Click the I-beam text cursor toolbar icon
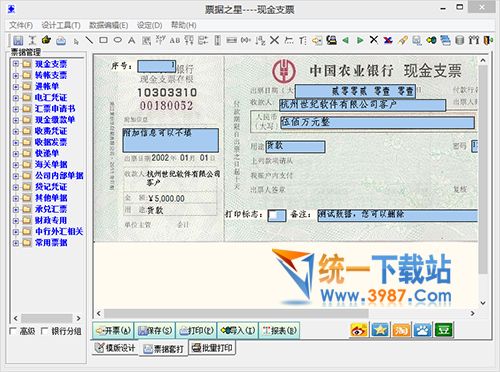Image resolution: width=500 pixels, height=372 pixels. 32,41
